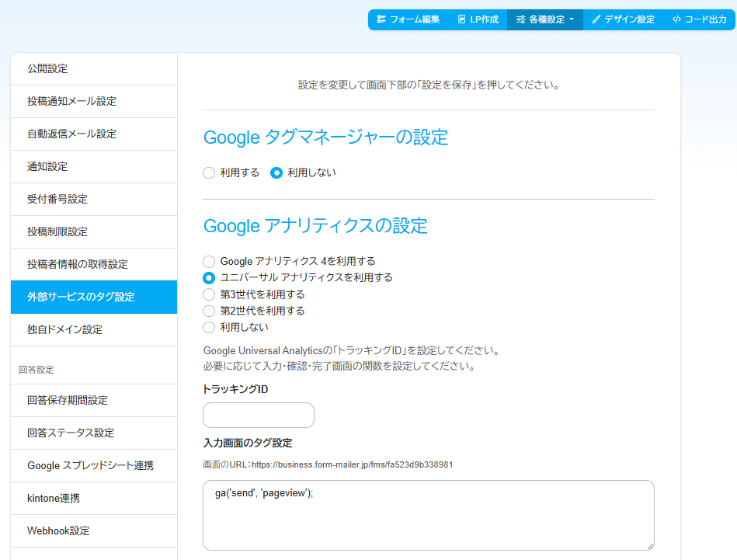
Task: Open 独自ドメイン設定 in the sidebar
Action: [x=94, y=329]
